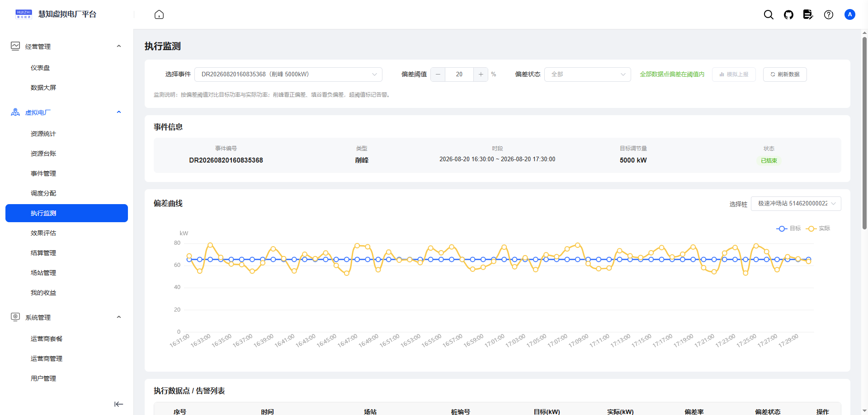Decrease deviation threshold with minus button
Image resolution: width=868 pixels, height=415 pixels.
(x=438, y=75)
